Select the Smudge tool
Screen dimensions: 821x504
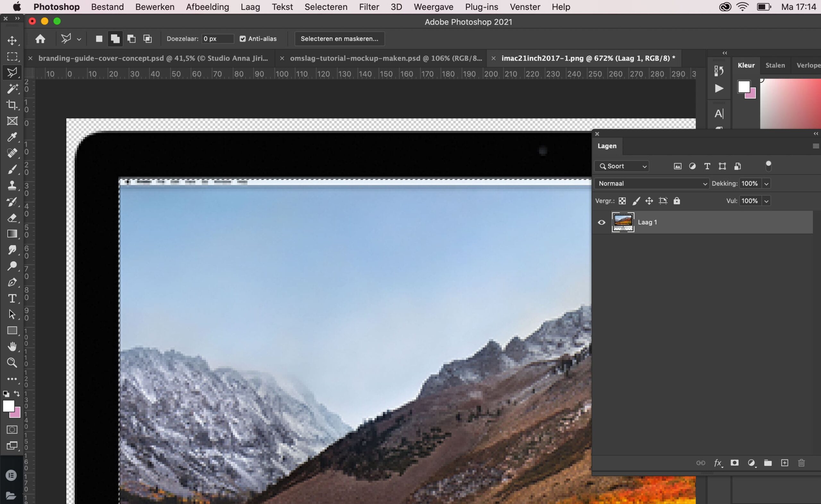[x=12, y=249]
